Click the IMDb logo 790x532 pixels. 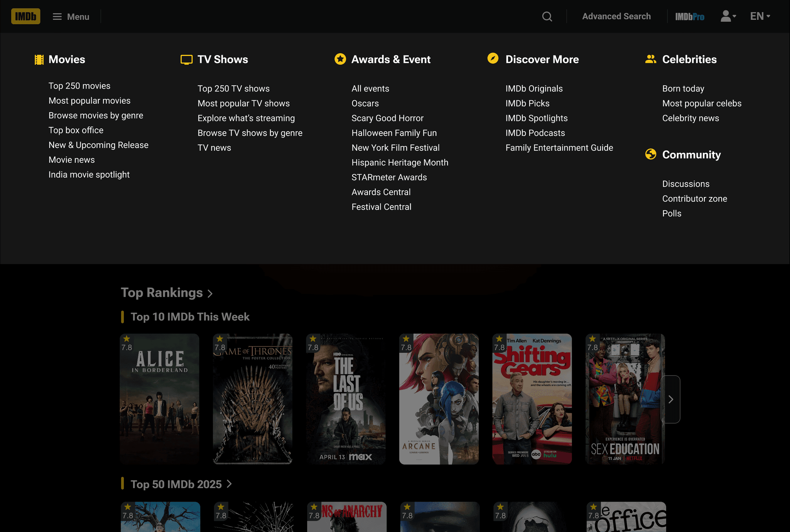pos(25,16)
